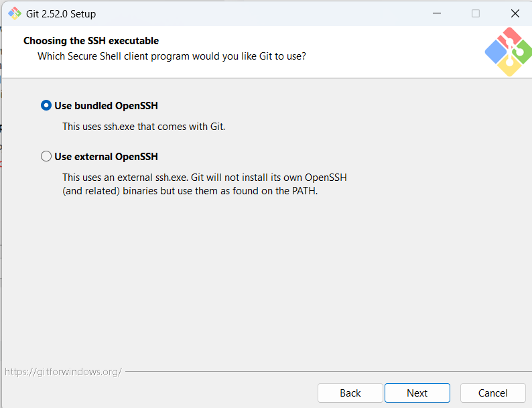Select the external OpenSSH radio button
532x408 pixels.
click(46, 156)
